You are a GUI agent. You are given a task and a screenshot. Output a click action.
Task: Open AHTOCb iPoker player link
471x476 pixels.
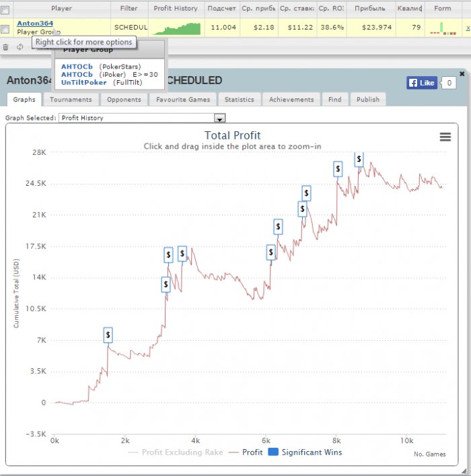tap(77, 75)
